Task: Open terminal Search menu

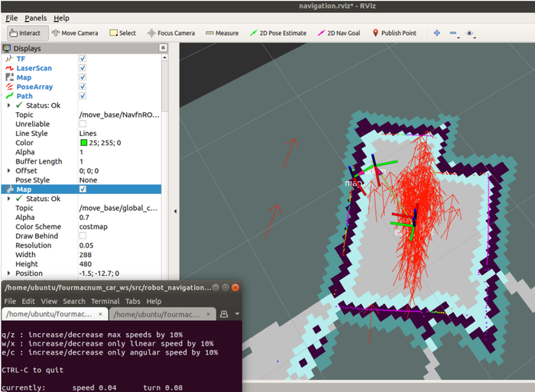Action: coord(74,301)
